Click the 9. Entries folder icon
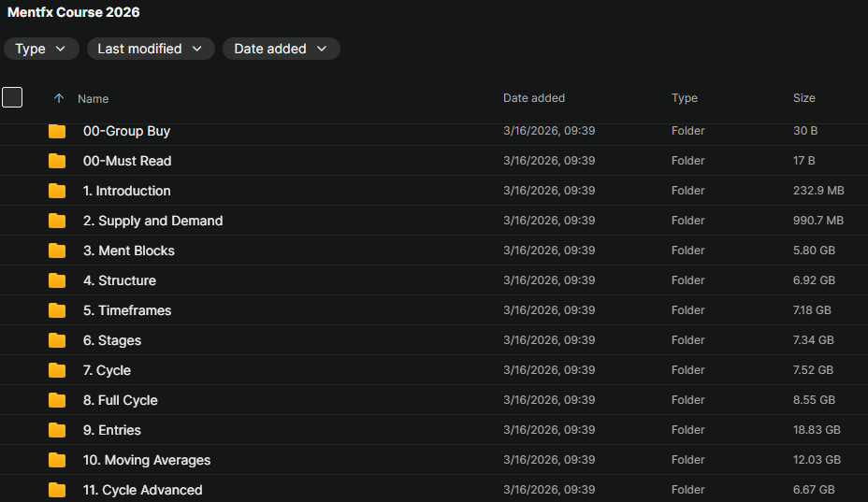This screenshot has height=502, width=868. click(x=57, y=430)
